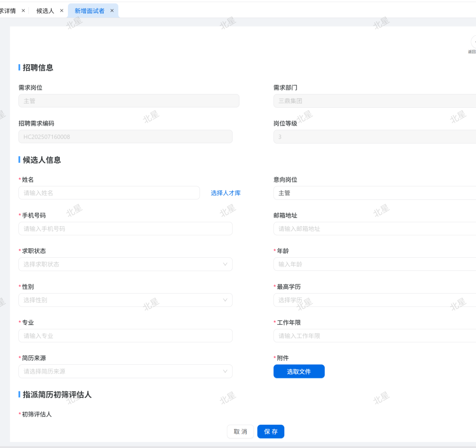Viewport: 476px width, 448px height.
Task: Close the 新增面试者 tab
Action: click(112, 10)
